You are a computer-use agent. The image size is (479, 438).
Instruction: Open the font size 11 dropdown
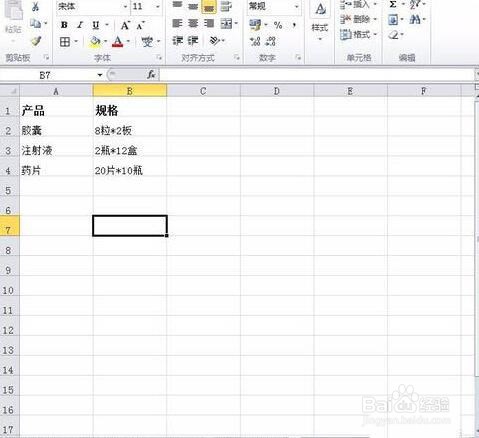(158, 6)
